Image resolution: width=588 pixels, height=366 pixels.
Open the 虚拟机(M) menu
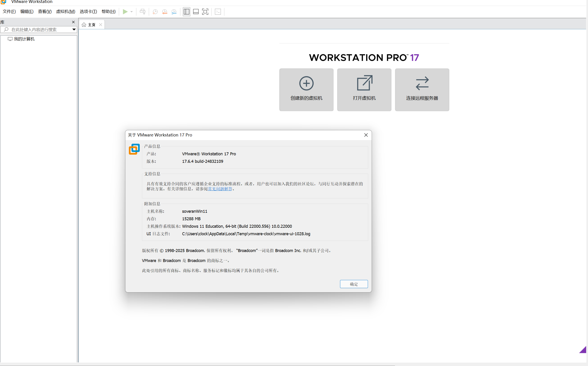click(66, 12)
